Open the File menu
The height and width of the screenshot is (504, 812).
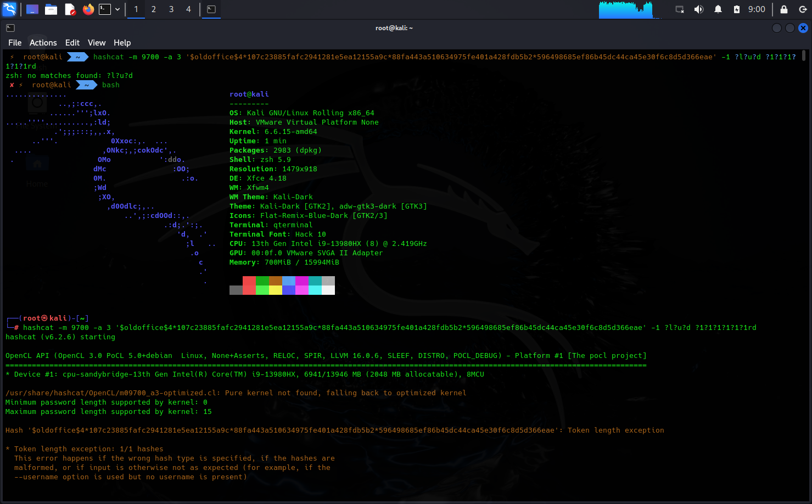point(15,43)
